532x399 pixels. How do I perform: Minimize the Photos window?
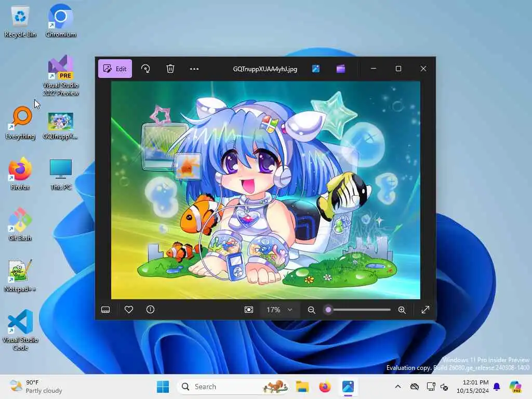pos(374,69)
